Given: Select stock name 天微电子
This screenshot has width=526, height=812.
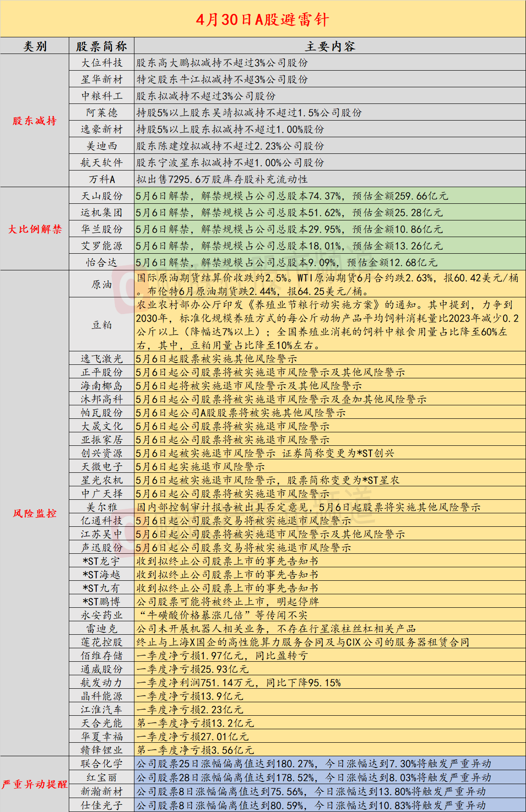Looking at the screenshot, I should point(102,467).
